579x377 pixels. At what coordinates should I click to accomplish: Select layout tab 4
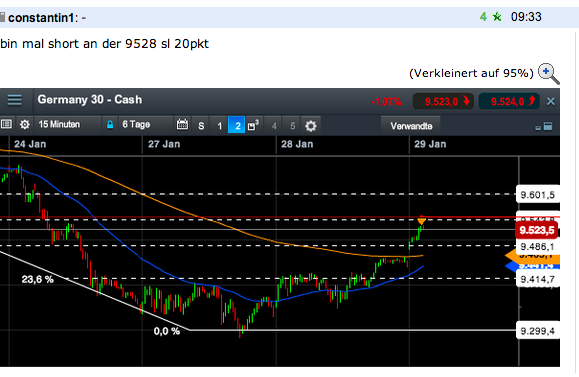274,126
